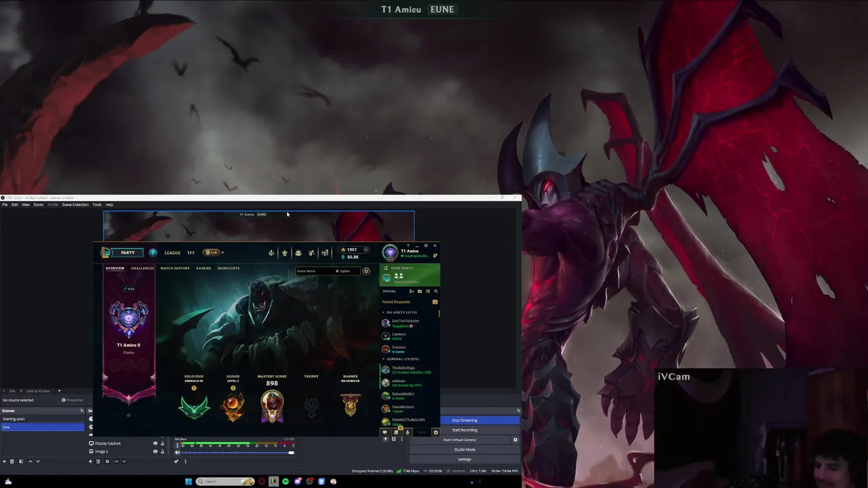Select the Live scene in OBS

point(42,427)
